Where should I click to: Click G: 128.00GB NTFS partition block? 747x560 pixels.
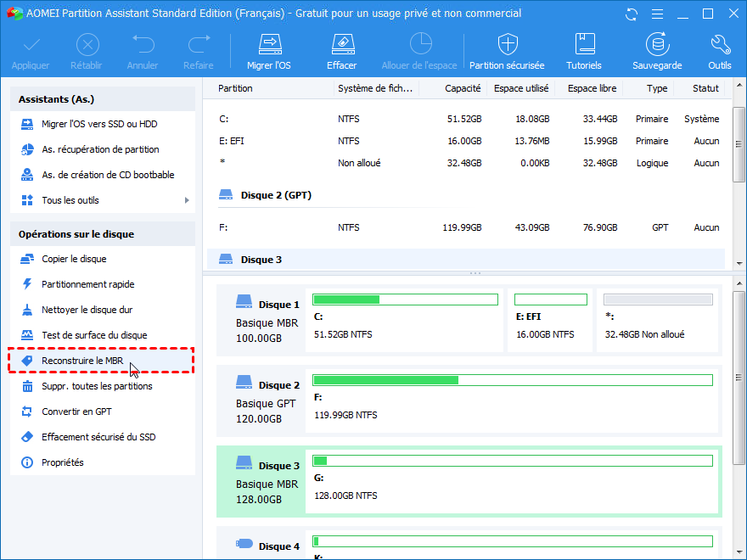[512, 481]
